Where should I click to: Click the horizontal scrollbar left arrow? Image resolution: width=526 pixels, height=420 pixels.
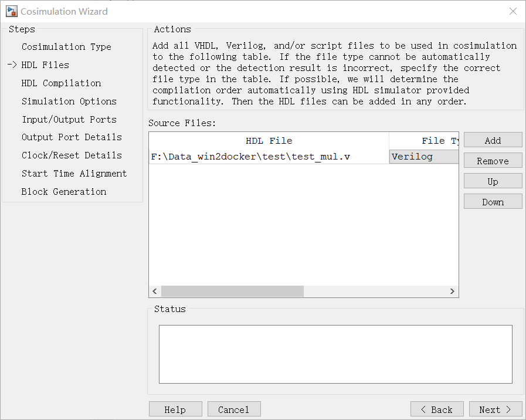point(155,291)
